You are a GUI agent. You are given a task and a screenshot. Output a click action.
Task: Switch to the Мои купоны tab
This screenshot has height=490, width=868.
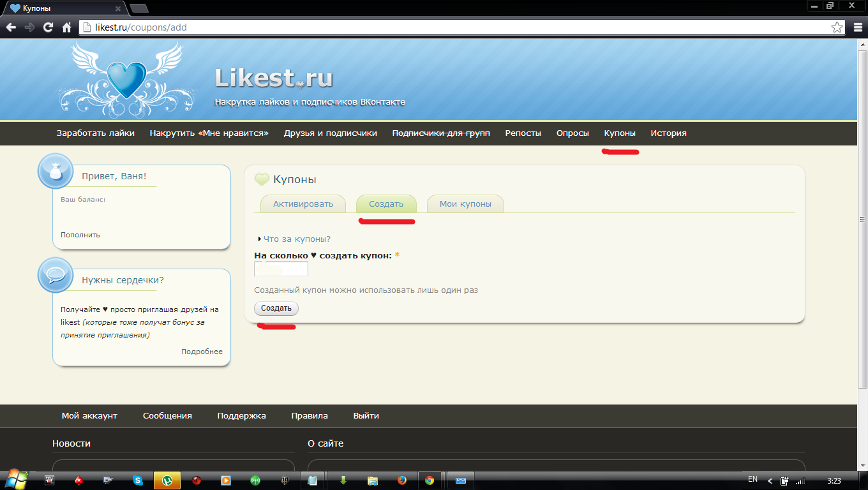pyautogui.click(x=465, y=204)
